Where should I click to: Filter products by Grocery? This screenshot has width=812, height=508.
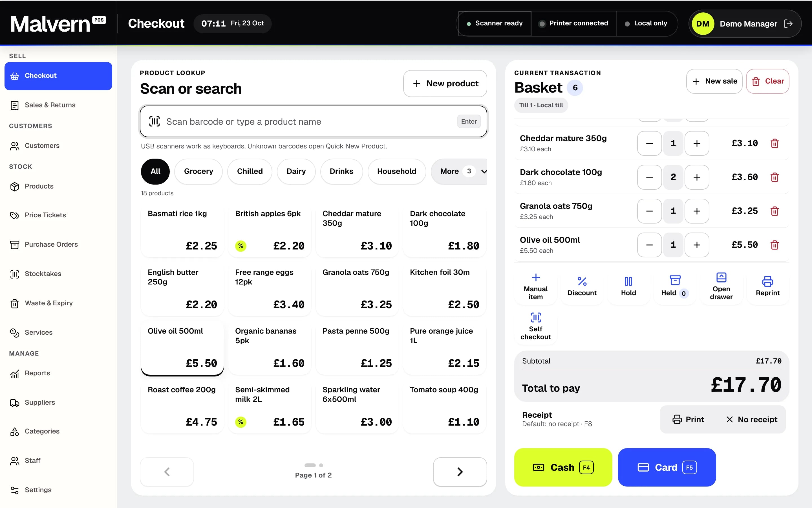click(x=198, y=171)
